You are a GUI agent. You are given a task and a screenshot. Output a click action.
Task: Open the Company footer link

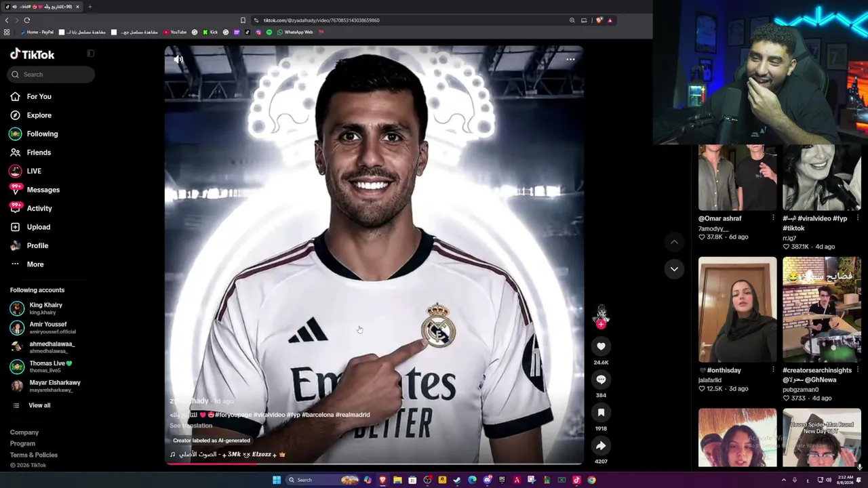(x=24, y=432)
